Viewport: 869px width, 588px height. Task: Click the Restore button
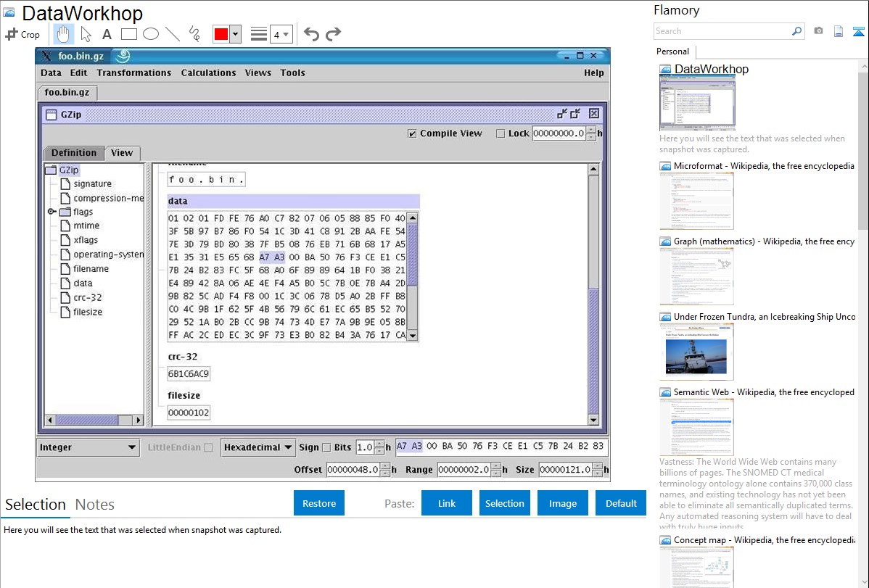(x=319, y=503)
